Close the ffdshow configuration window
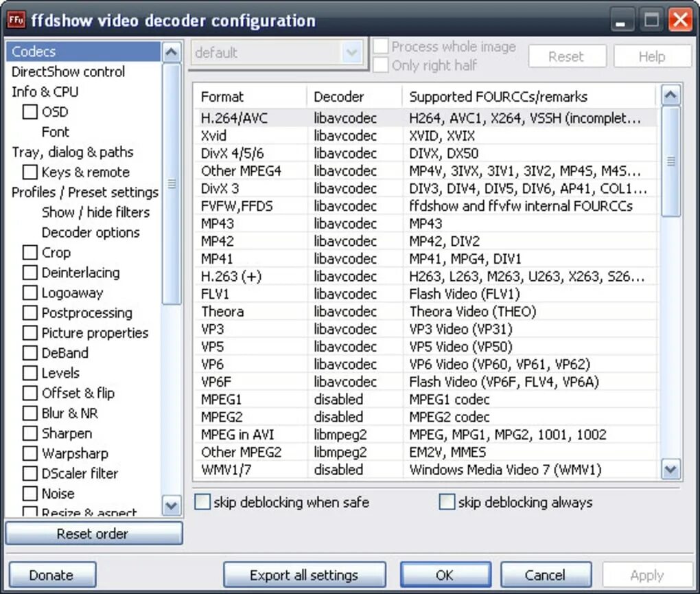The width and height of the screenshot is (700, 594). pos(680,20)
